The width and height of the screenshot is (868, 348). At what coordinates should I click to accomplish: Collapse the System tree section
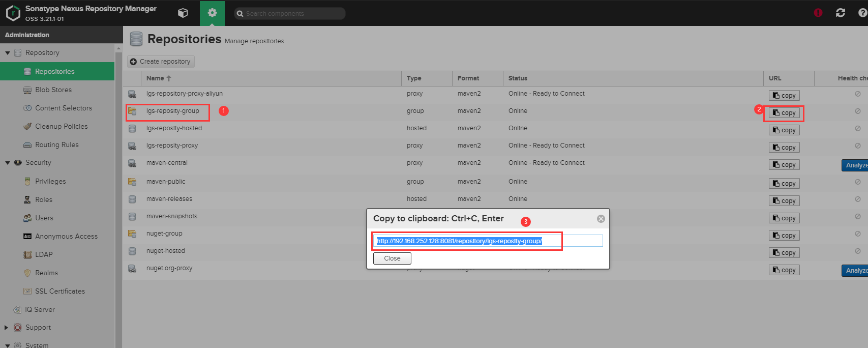click(8, 345)
